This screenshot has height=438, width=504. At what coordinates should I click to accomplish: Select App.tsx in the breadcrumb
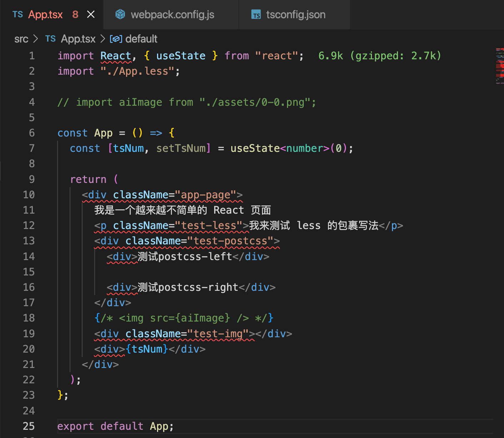78,39
